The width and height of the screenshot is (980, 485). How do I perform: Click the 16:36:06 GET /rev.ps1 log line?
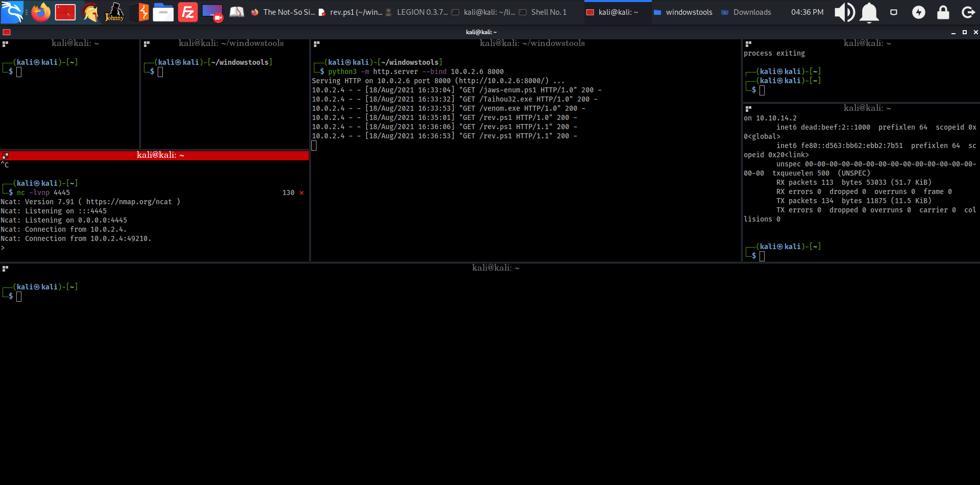tap(444, 127)
